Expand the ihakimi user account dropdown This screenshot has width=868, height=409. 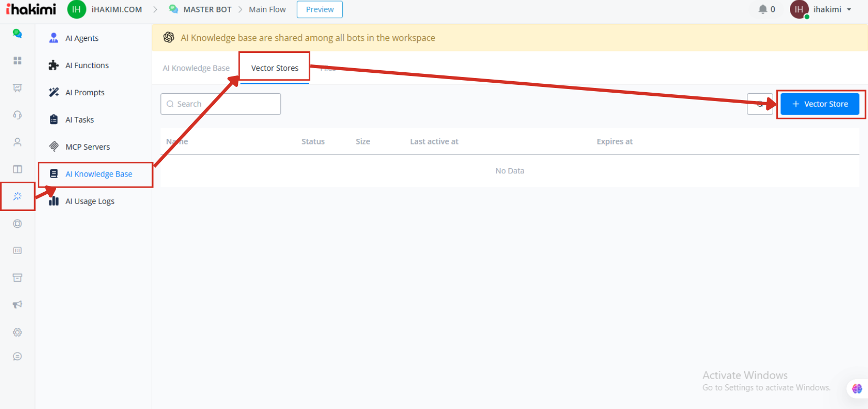[x=832, y=9]
